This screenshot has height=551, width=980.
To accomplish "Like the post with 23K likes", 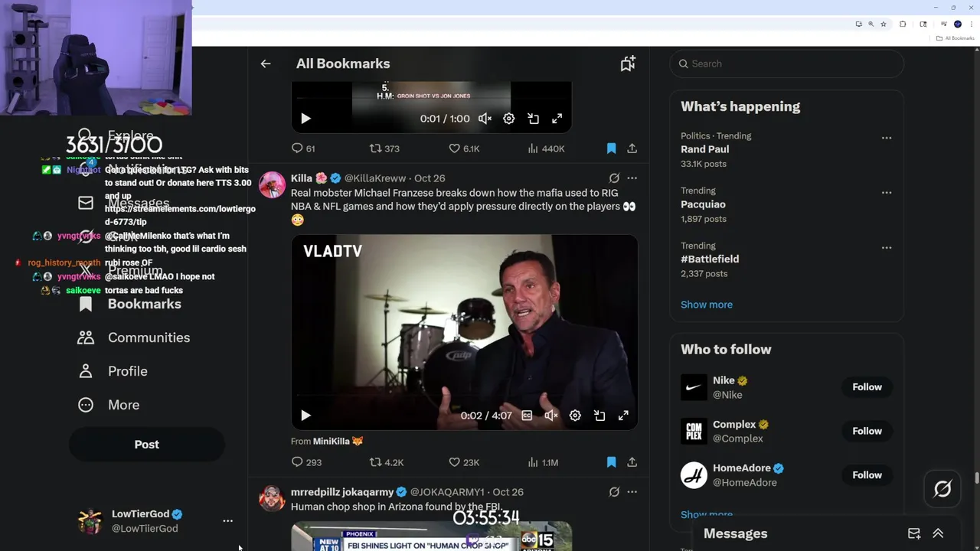I will click(464, 462).
